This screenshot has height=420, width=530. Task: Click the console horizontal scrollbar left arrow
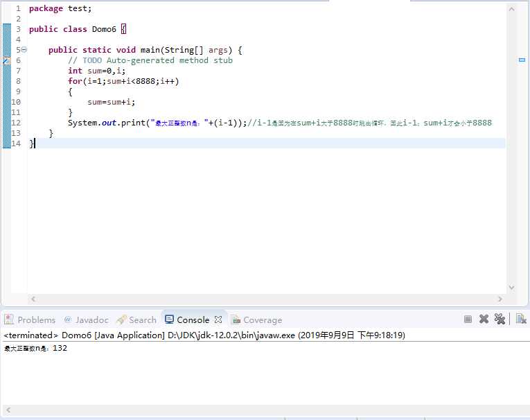coord(8,410)
